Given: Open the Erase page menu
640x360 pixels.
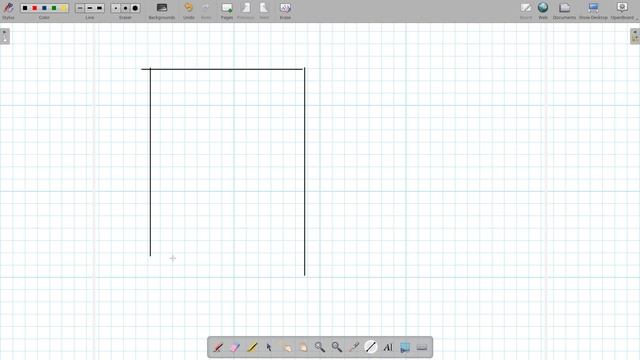Looking at the screenshot, I should pos(285,11).
